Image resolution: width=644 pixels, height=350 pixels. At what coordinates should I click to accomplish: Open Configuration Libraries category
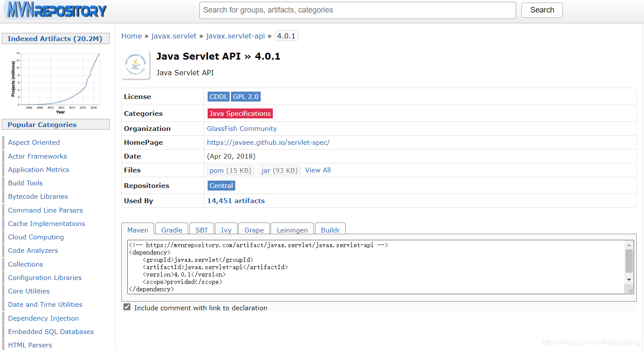click(x=45, y=278)
